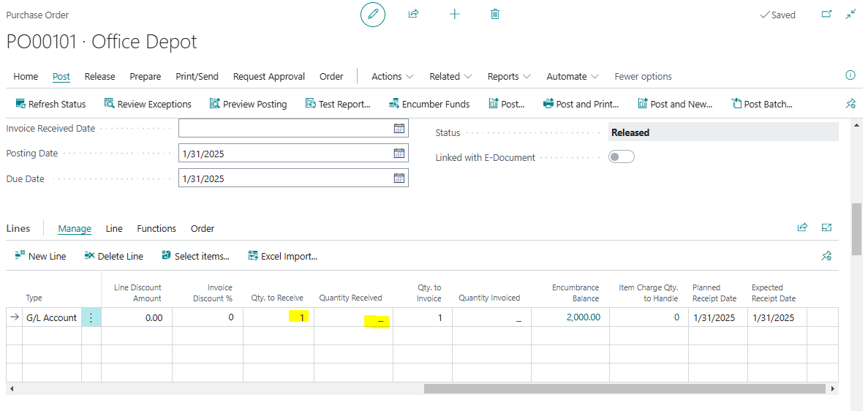The width and height of the screenshot is (868, 411).
Task: Click Post and New... action
Action: point(675,104)
